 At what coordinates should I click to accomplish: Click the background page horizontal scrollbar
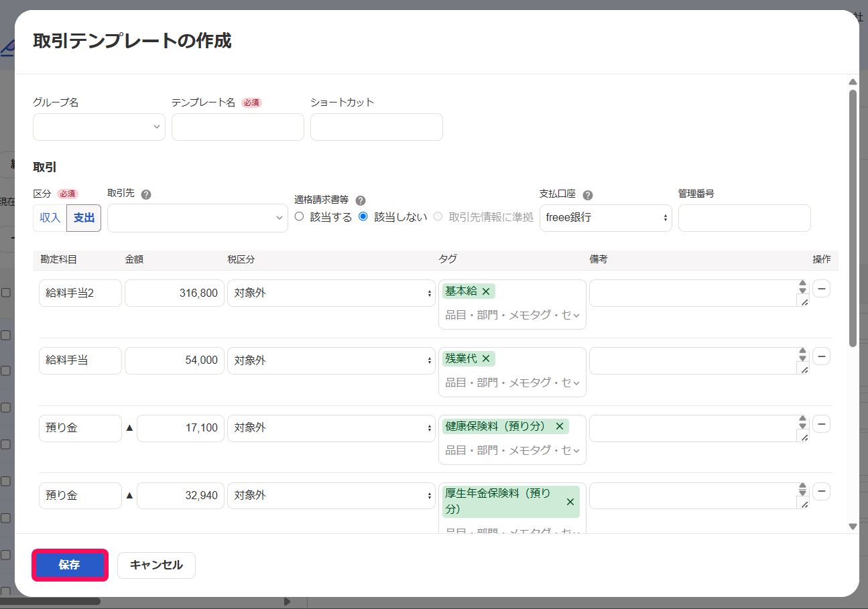click(50, 602)
